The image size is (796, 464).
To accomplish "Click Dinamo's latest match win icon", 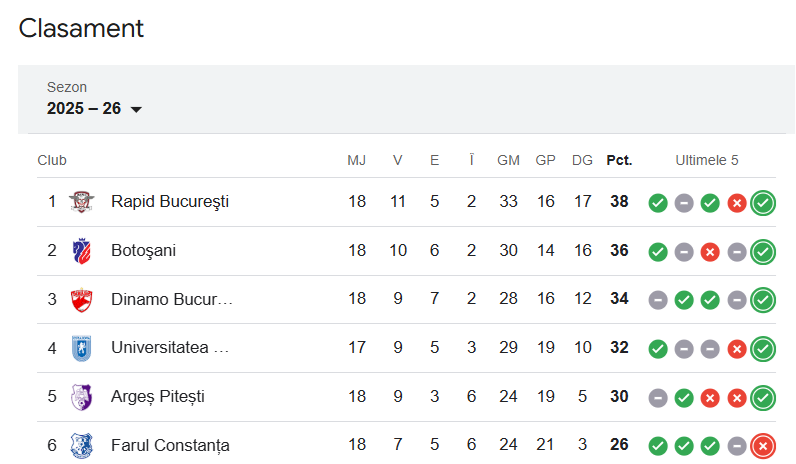I will coord(763,300).
